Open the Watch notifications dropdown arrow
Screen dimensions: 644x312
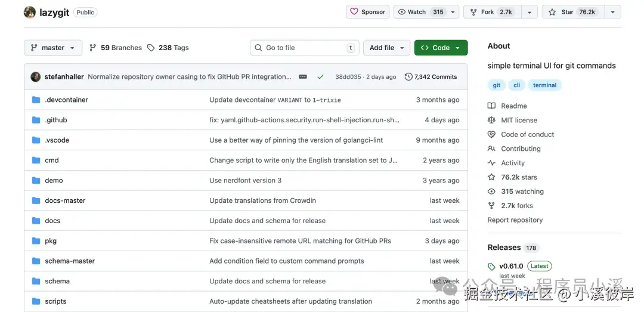pos(453,12)
